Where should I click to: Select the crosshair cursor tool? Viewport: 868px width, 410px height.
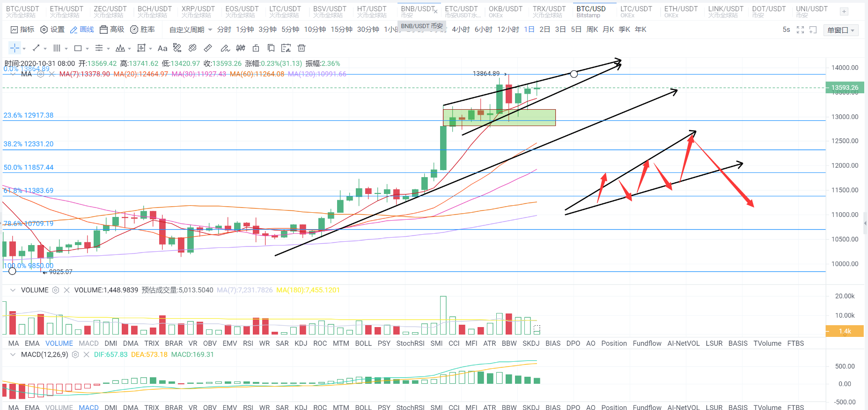15,48
